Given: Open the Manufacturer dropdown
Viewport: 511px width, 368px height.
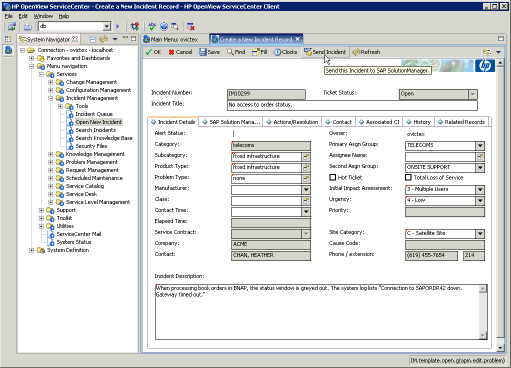Looking at the screenshot, I should [x=306, y=190].
